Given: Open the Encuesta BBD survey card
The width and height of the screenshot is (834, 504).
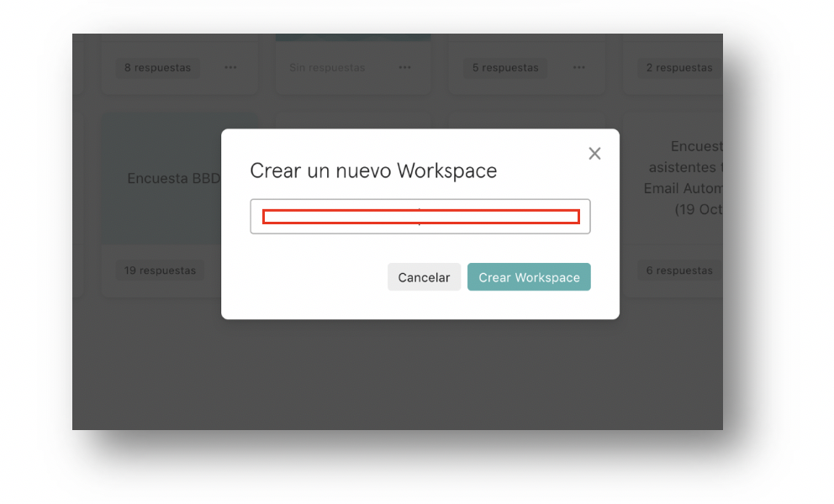Looking at the screenshot, I should point(174,178).
